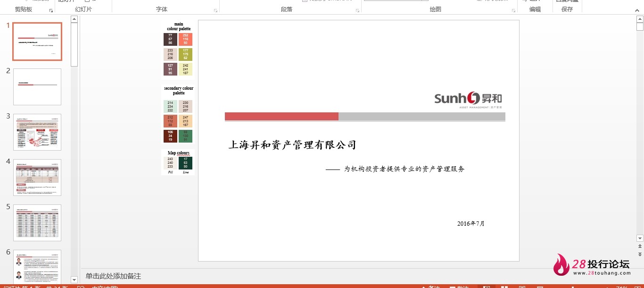
Task: Click the secondary colour palette heading
Action: click(x=179, y=91)
